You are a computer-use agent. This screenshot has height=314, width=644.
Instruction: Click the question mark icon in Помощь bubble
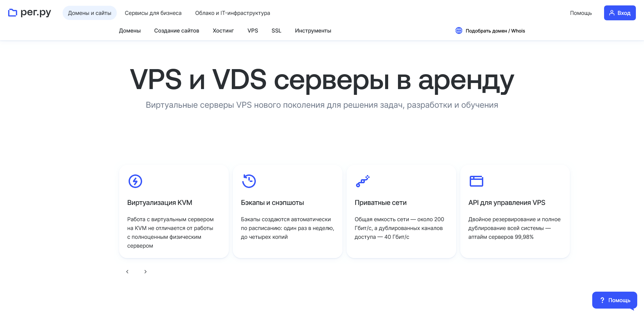(x=602, y=300)
